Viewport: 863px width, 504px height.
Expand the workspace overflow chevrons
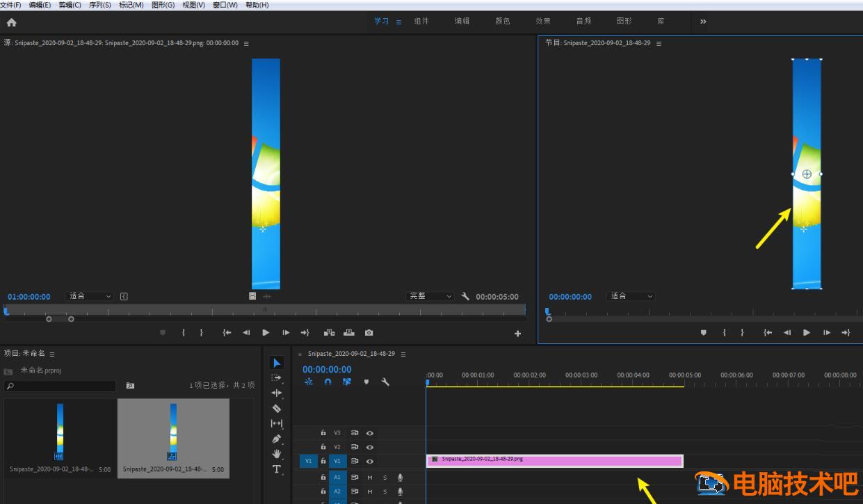pos(703,22)
